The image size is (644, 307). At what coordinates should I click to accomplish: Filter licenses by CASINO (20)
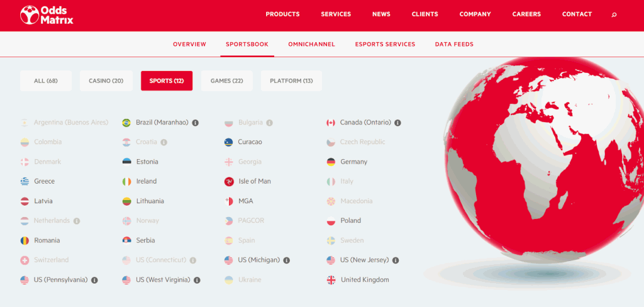pyautogui.click(x=106, y=81)
